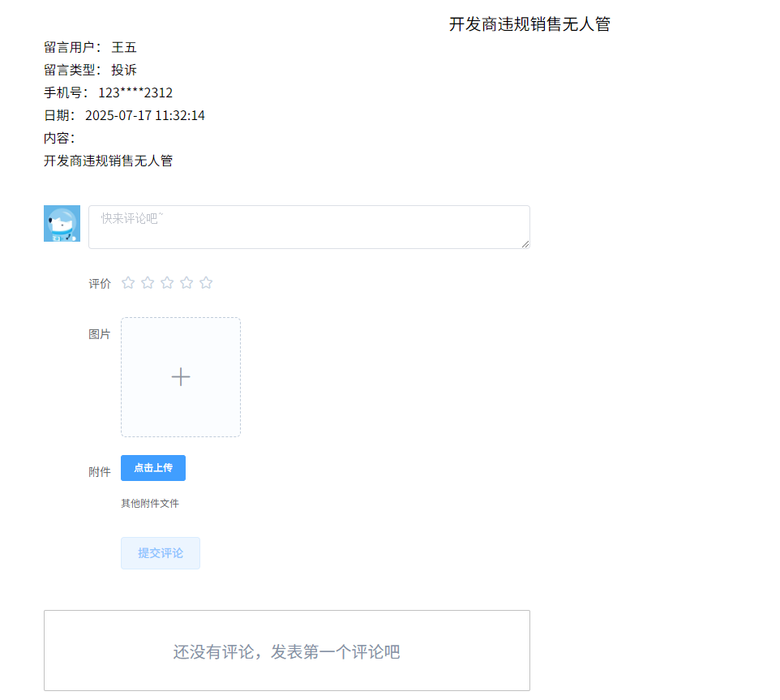The height and width of the screenshot is (700, 780).
Task: Click the date 2025-07-17 11:32:14
Action: [145, 115]
